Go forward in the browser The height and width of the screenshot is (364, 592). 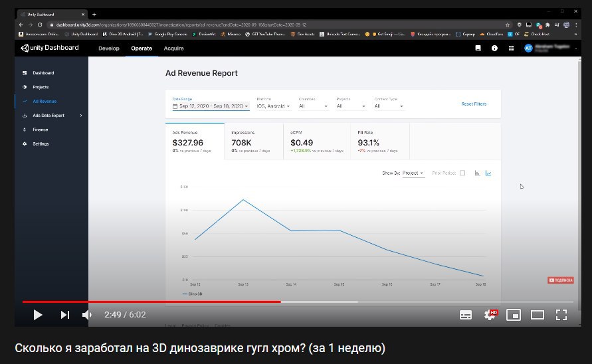(x=31, y=25)
